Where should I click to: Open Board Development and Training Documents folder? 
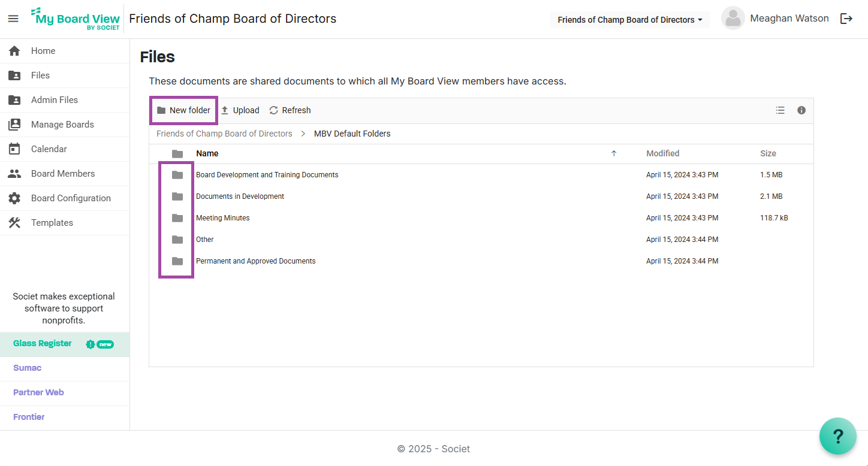[x=267, y=175]
